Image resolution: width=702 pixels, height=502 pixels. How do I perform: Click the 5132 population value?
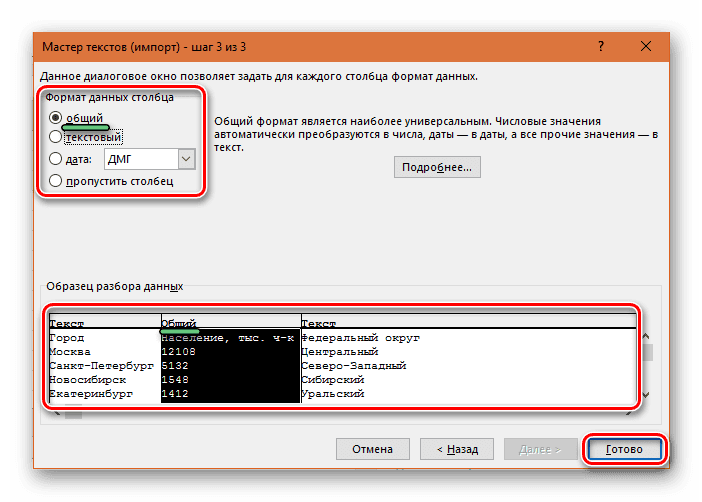click(x=175, y=366)
